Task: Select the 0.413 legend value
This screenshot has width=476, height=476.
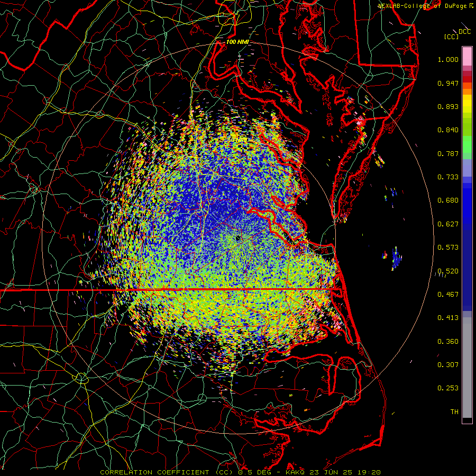Action: pyautogui.click(x=448, y=318)
